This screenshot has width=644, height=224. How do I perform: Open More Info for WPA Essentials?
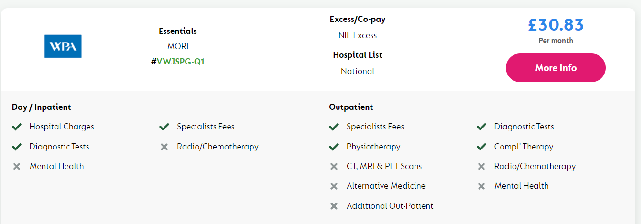pyautogui.click(x=556, y=68)
